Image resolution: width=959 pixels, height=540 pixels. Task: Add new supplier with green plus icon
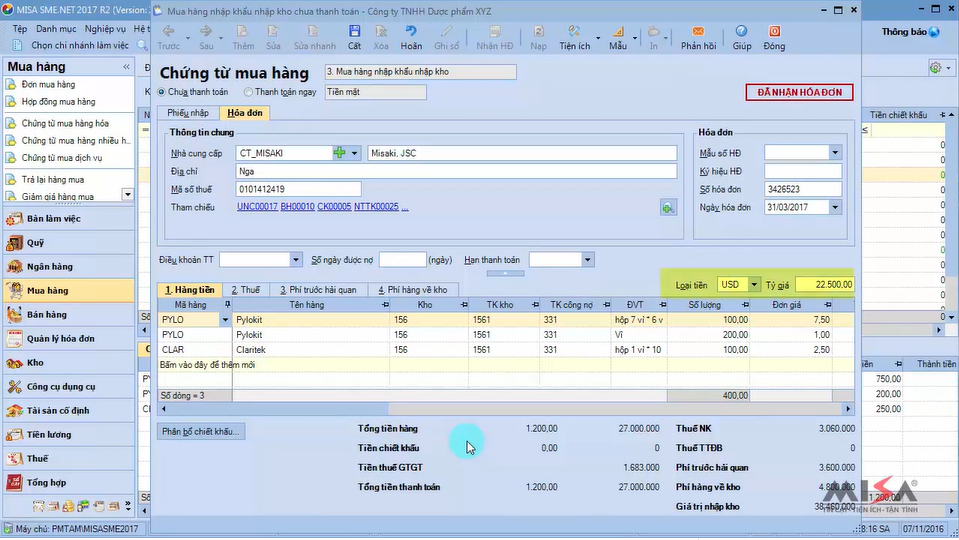[339, 153]
